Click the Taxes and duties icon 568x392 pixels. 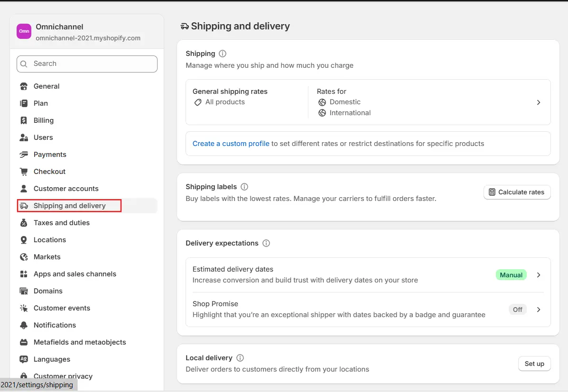coord(24,222)
